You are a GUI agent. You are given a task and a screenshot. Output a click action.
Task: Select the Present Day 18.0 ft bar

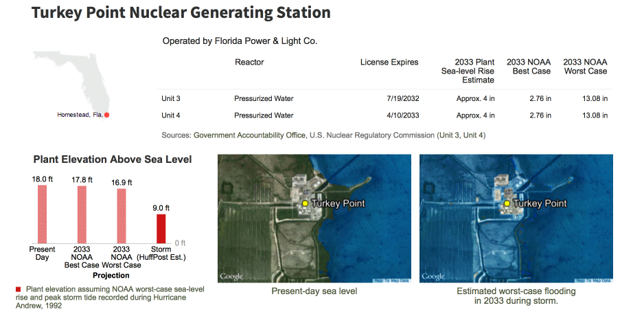coord(43,214)
